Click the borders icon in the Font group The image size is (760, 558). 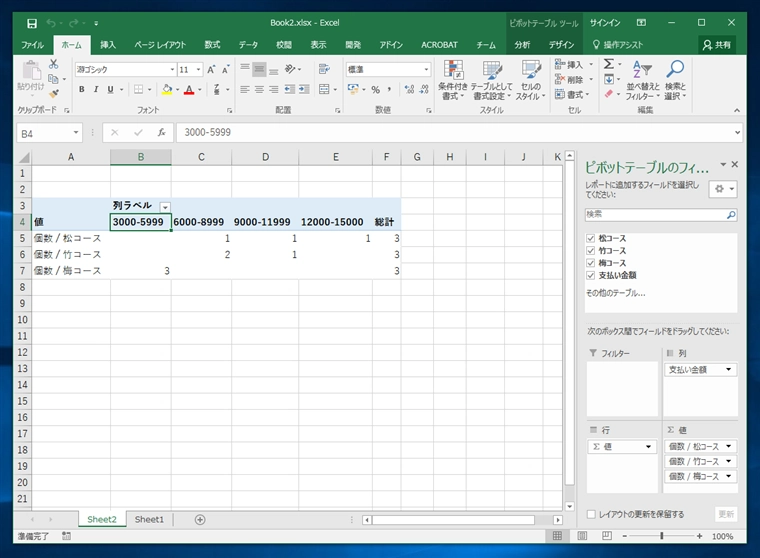point(139,89)
